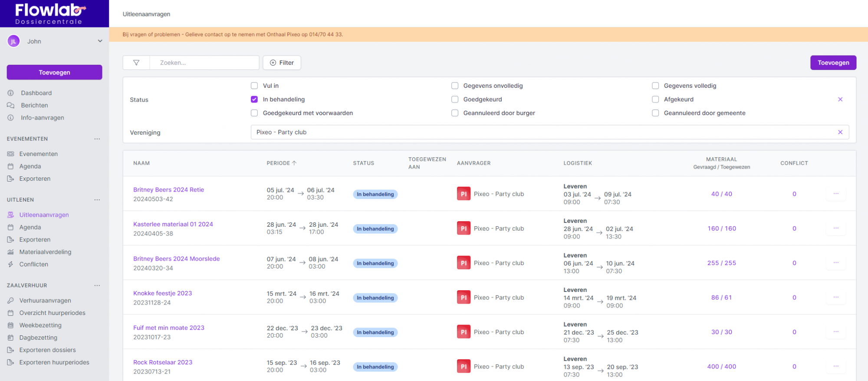Click the Pixeo avatar in Kasterlee row
The height and width of the screenshot is (381, 868).
click(464, 229)
